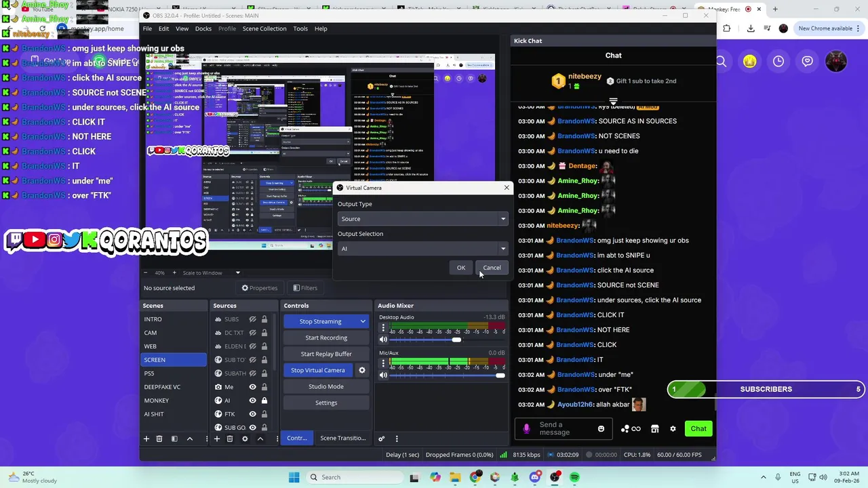This screenshot has width=868, height=488.
Task: Add a new source with plus icon
Action: (217, 439)
